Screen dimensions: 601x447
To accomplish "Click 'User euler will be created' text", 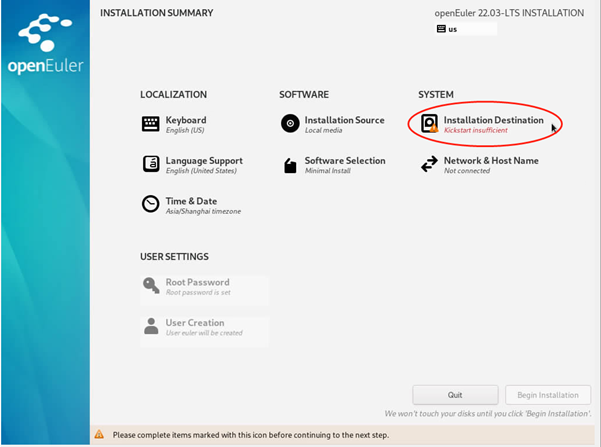I will pos(204,333).
